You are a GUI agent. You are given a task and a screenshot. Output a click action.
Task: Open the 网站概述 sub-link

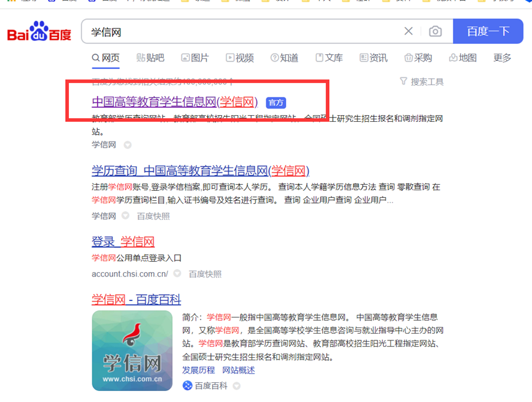(x=239, y=370)
